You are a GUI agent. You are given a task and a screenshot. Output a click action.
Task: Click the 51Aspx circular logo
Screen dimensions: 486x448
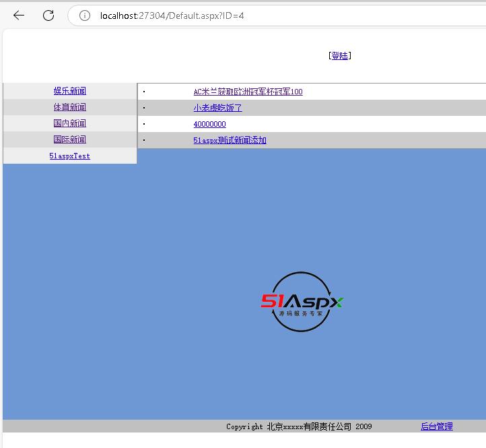pyautogui.click(x=302, y=302)
